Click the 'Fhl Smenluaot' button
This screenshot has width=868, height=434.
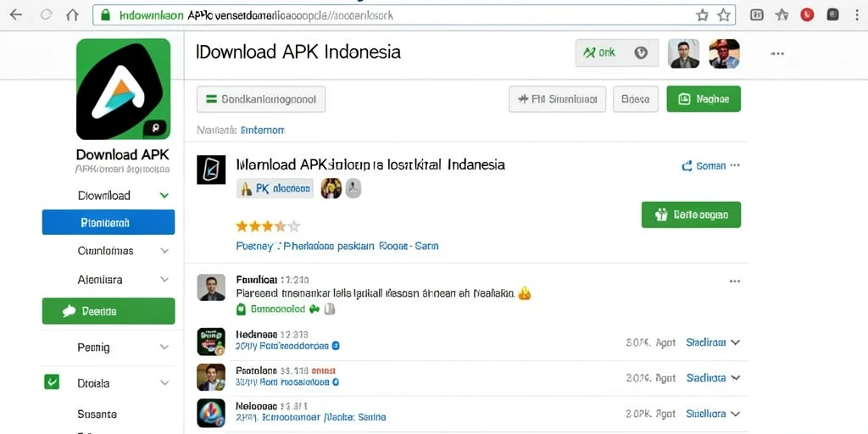coord(558,100)
